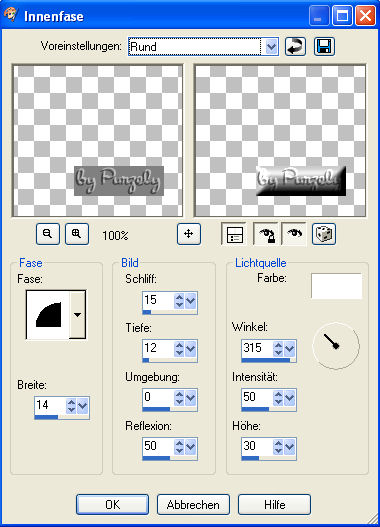Image resolution: width=380 pixels, height=527 pixels.
Task: Click the light angle dial control
Action: coord(336,346)
